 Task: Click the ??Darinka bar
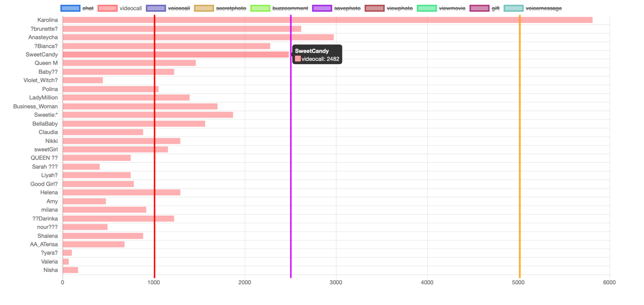[x=118, y=218]
